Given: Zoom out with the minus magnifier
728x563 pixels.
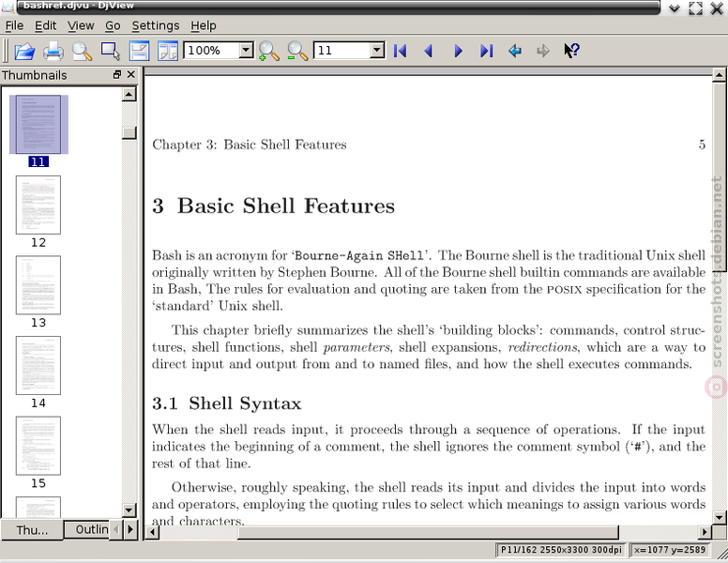Looking at the screenshot, I should (x=297, y=51).
